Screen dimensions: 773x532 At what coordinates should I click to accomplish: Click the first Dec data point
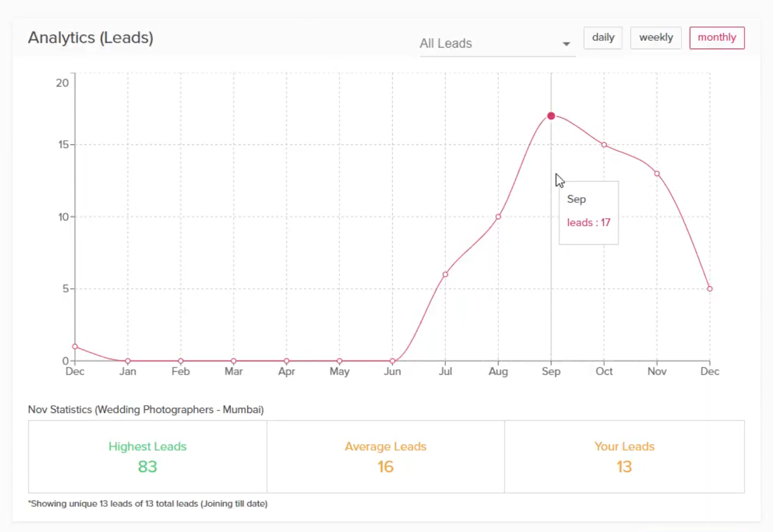click(75, 346)
